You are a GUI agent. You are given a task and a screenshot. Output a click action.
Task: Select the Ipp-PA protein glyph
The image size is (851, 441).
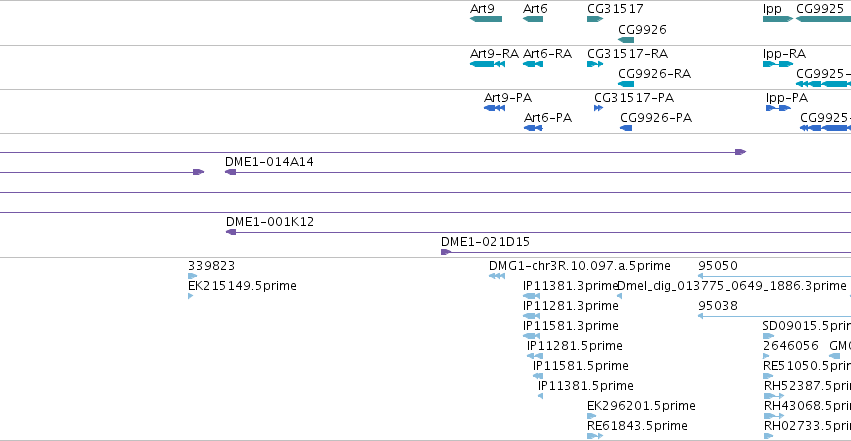(778, 108)
